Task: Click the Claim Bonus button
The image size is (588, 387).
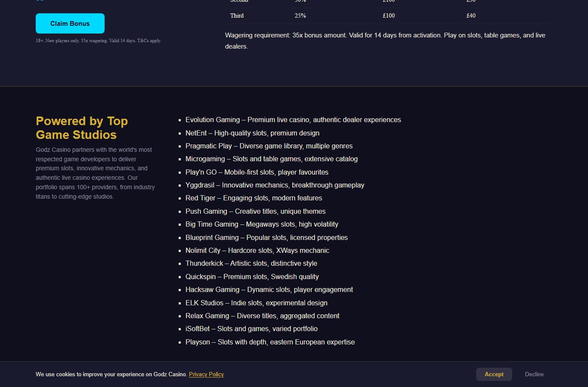Action: tap(70, 23)
